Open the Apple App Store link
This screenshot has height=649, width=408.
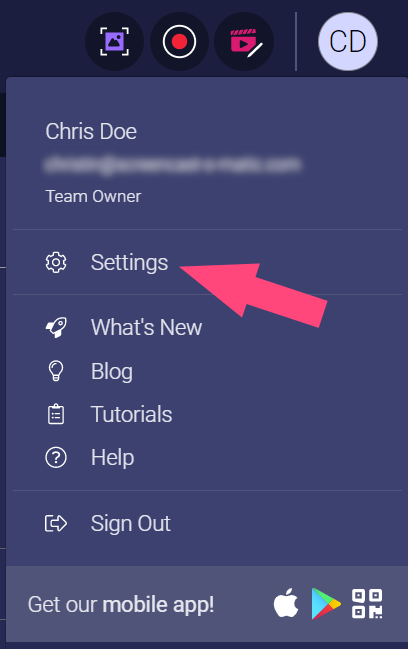pyautogui.click(x=286, y=603)
